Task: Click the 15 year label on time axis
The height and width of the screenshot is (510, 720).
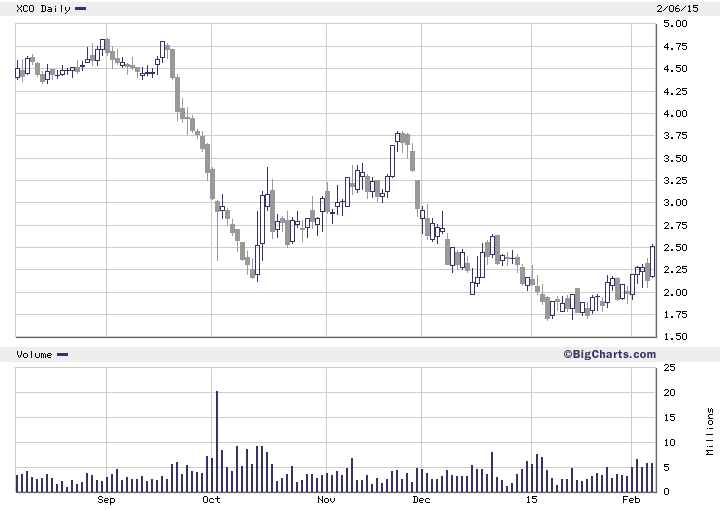Action: pos(531,500)
